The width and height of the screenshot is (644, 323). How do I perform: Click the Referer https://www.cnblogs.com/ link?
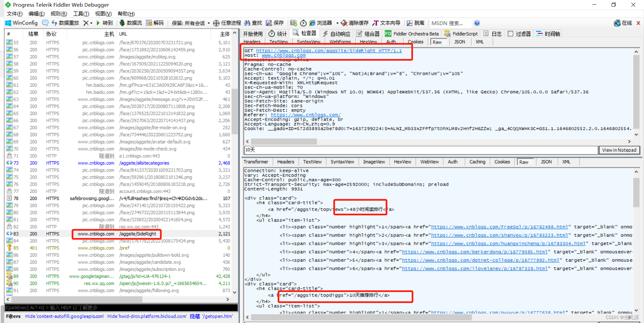[306, 115]
